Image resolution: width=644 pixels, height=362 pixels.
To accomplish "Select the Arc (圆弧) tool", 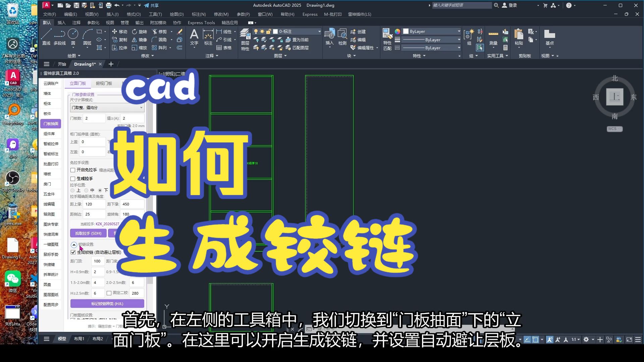I will coord(87,37).
